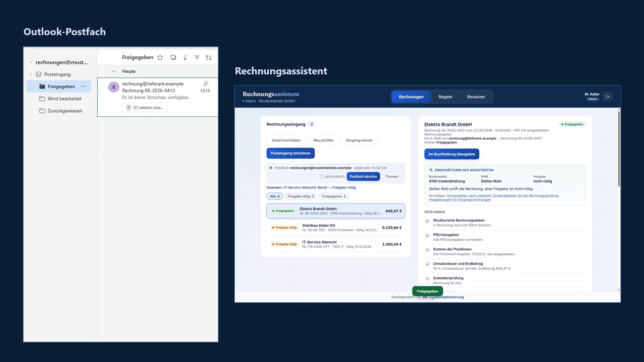This screenshot has height=362, width=644.
Task: Click the checkmark icon for Strukturierte Rechnungsdaten
Action: [427, 221]
